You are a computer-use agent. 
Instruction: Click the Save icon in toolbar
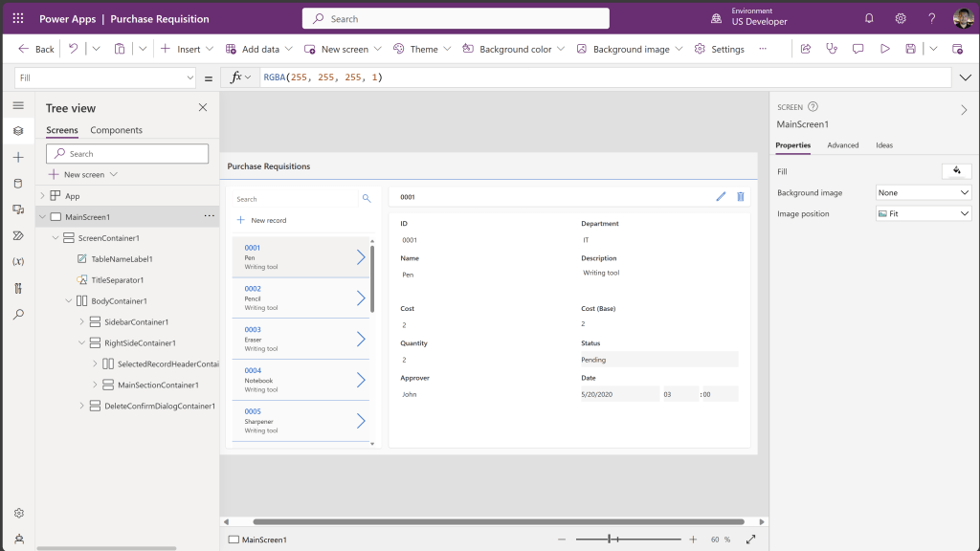pyautogui.click(x=910, y=49)
